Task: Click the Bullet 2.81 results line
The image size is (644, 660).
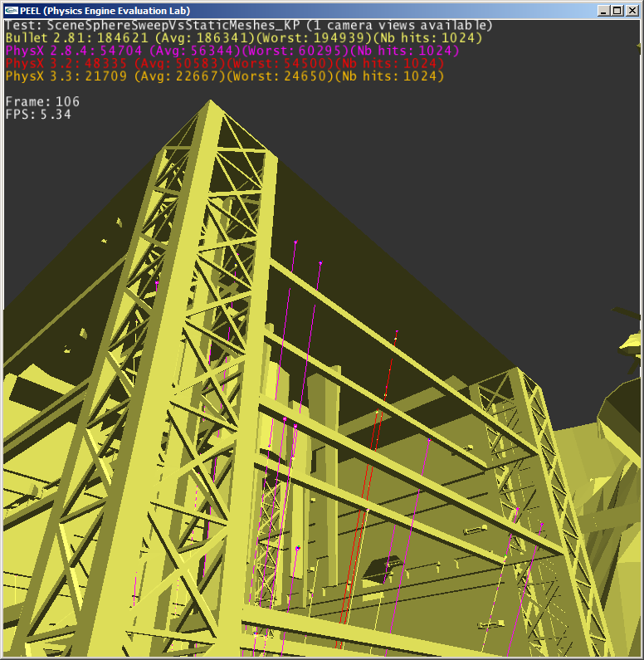Action: tap(244, 38)
